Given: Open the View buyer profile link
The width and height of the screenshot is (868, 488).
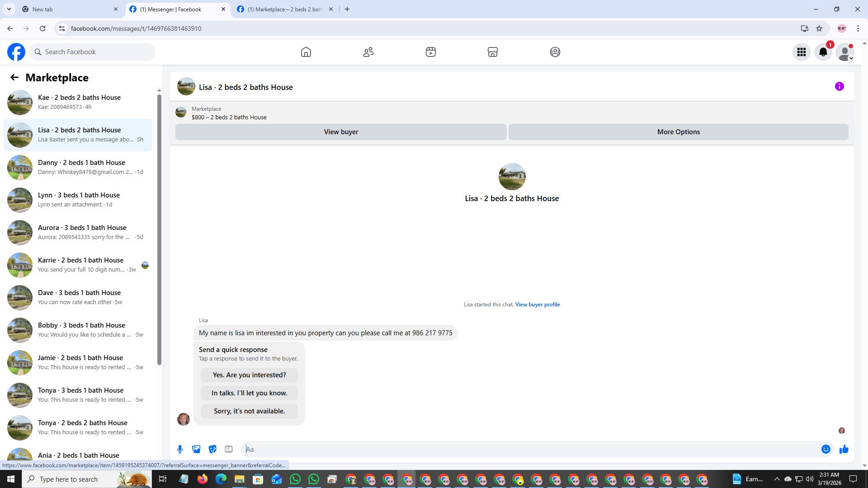Looking at the screenshot, I should 537,305.
